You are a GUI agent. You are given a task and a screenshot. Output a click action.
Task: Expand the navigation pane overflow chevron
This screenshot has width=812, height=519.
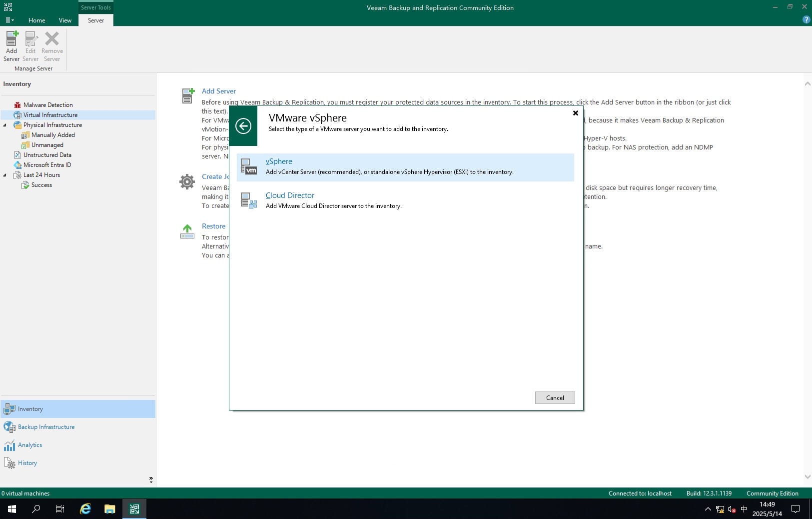151,479
